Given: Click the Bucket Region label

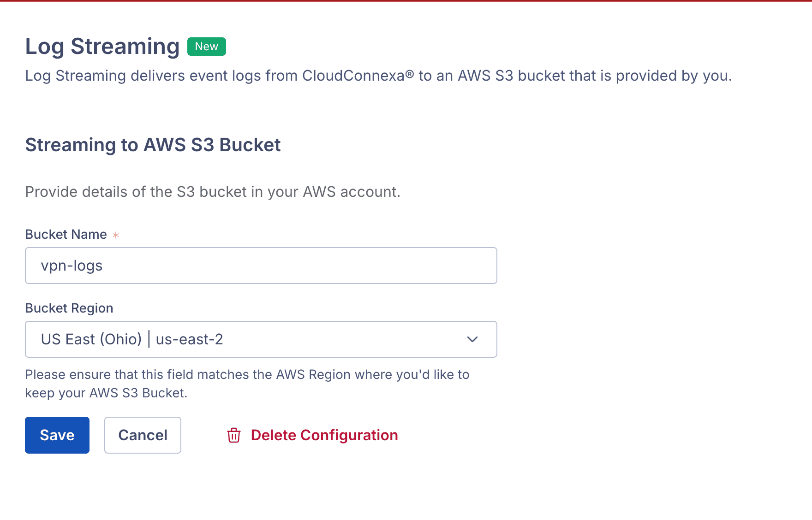Looking at the screenshot, I should click(x=69, y=308).
